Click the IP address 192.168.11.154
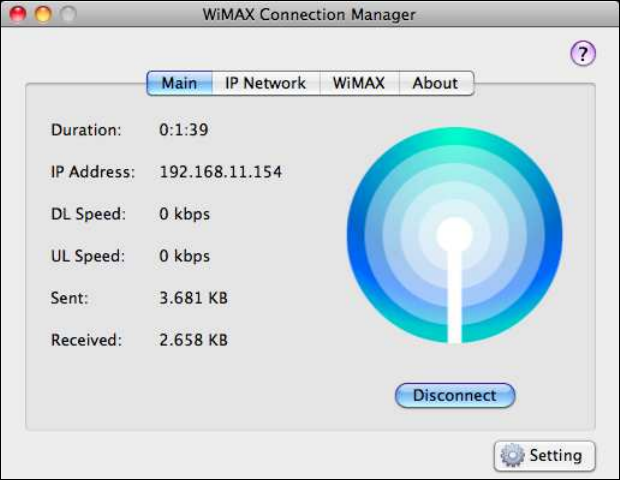 point(221,172)
